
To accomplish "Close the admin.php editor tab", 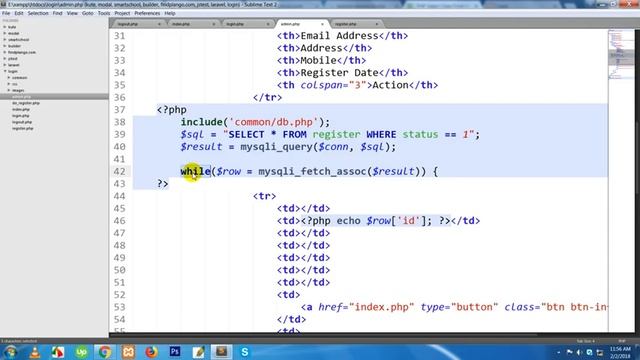I will [322, 24].
